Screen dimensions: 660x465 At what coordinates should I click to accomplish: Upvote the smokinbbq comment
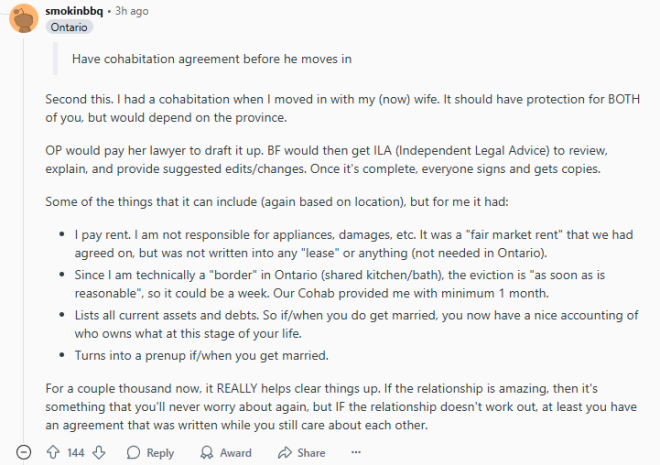point(53,452)
